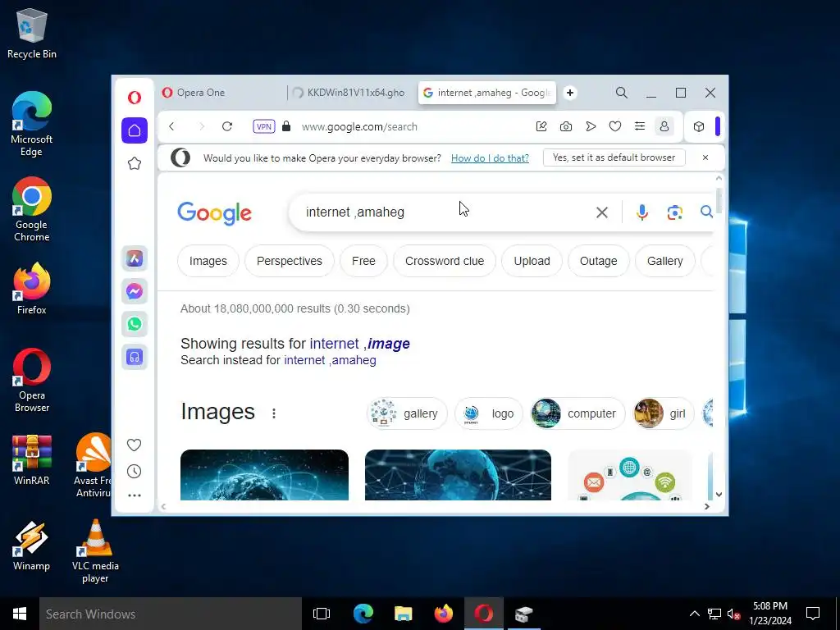Viewport: 840px width, 630px height.
Task: Select the Crossword clue filter chip
Action: (x=445, y=261)
